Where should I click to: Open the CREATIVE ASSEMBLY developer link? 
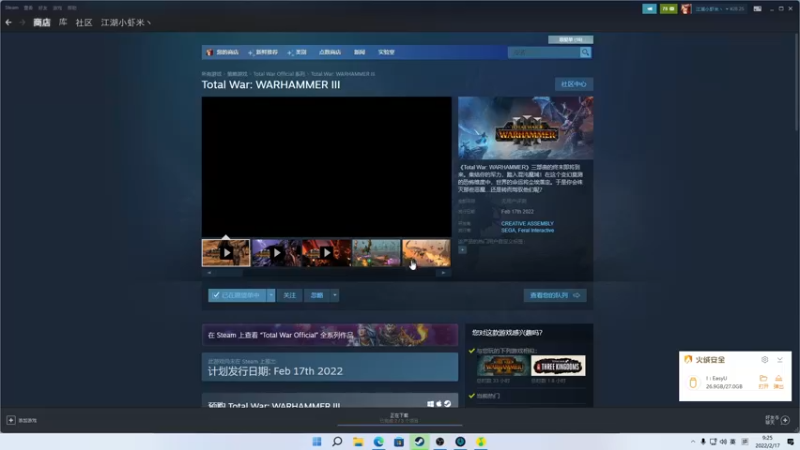[527, 223]
